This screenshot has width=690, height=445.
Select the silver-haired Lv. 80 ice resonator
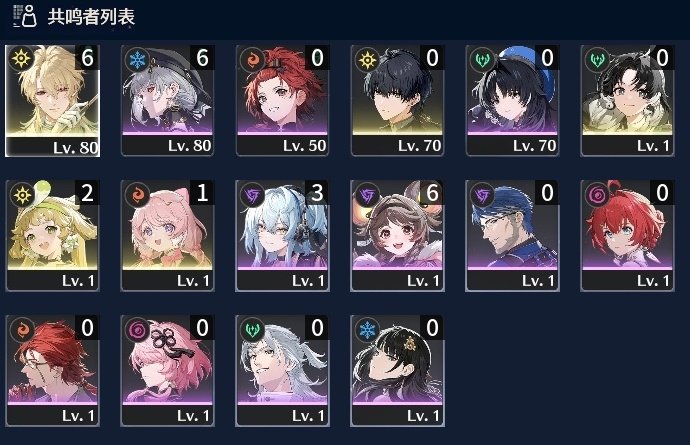click(168, 100)
